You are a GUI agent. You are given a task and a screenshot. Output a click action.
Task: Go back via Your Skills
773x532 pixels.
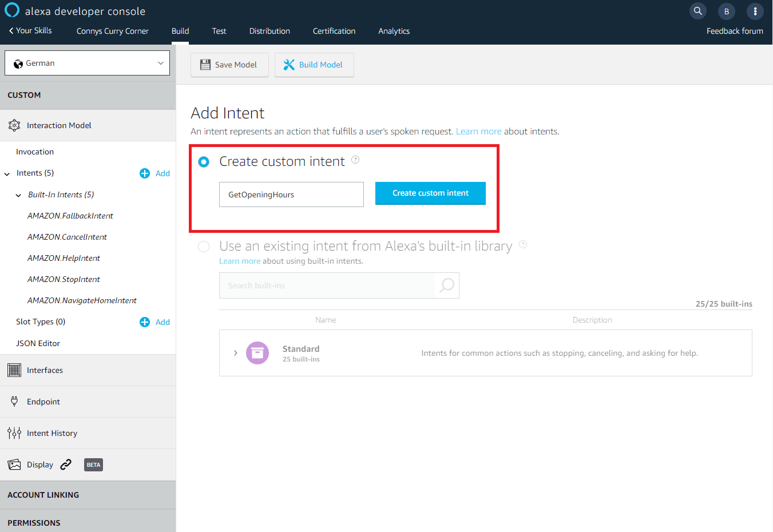click(30, 31)
